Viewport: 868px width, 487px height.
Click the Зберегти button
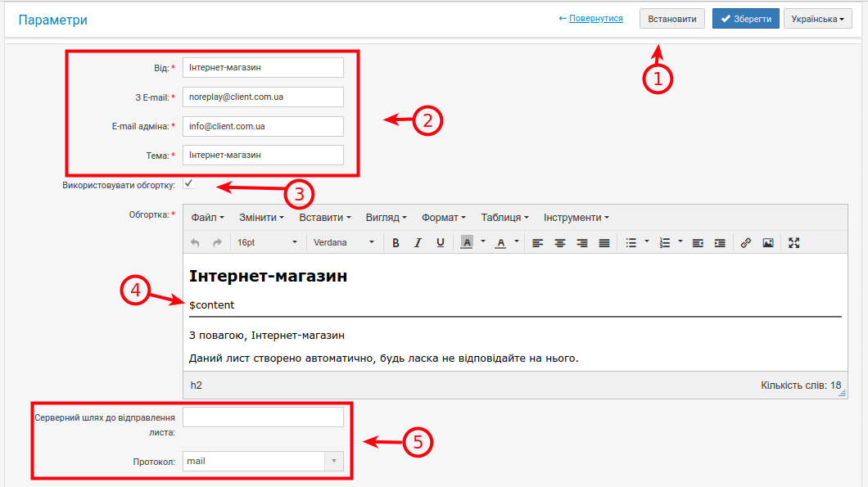coord(746,19)
